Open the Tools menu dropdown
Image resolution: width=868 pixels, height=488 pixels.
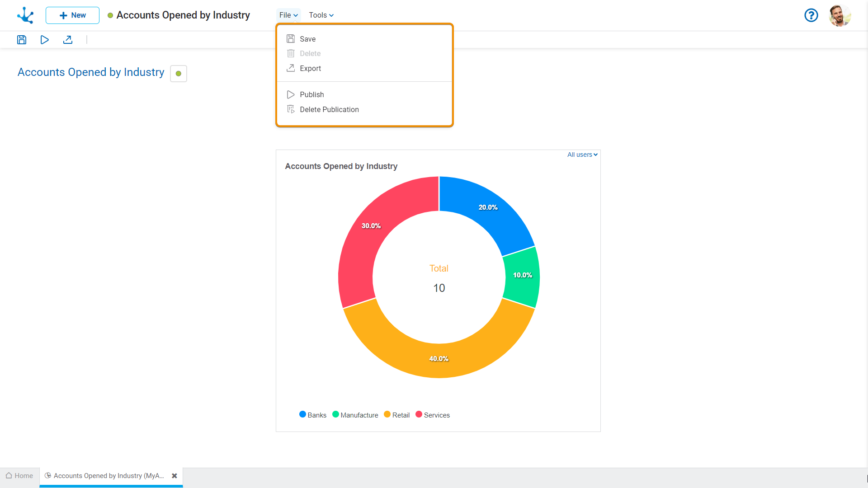320,15
